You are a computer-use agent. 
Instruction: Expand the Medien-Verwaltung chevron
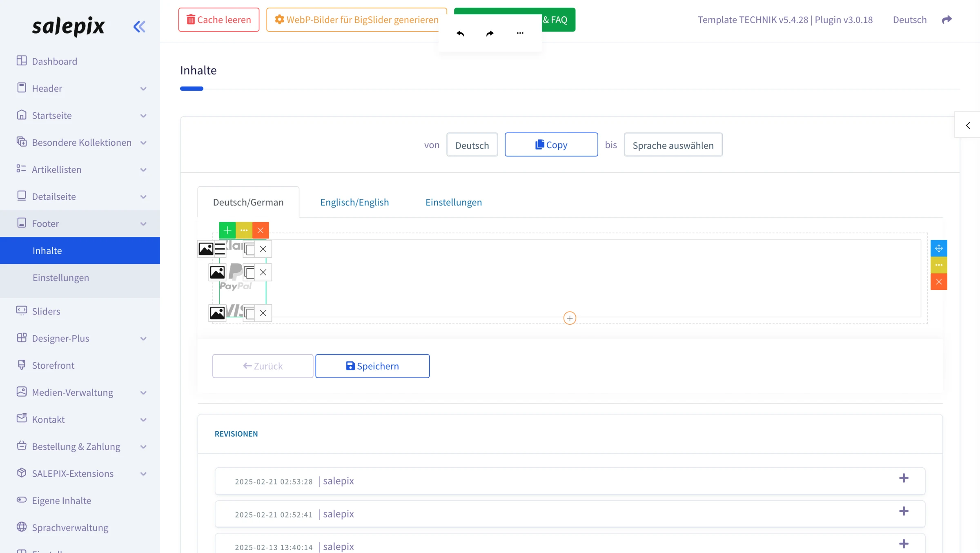pyautogui.click(x=143, y=392)
